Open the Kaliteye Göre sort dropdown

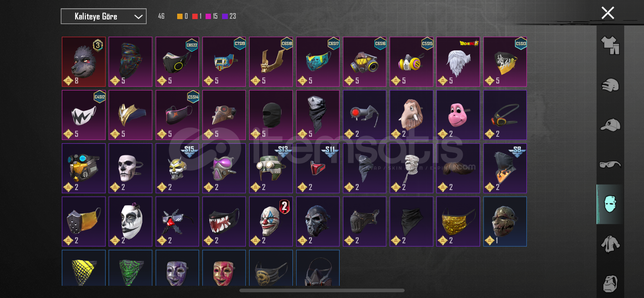pyautogui.click(x=103, y=16)
